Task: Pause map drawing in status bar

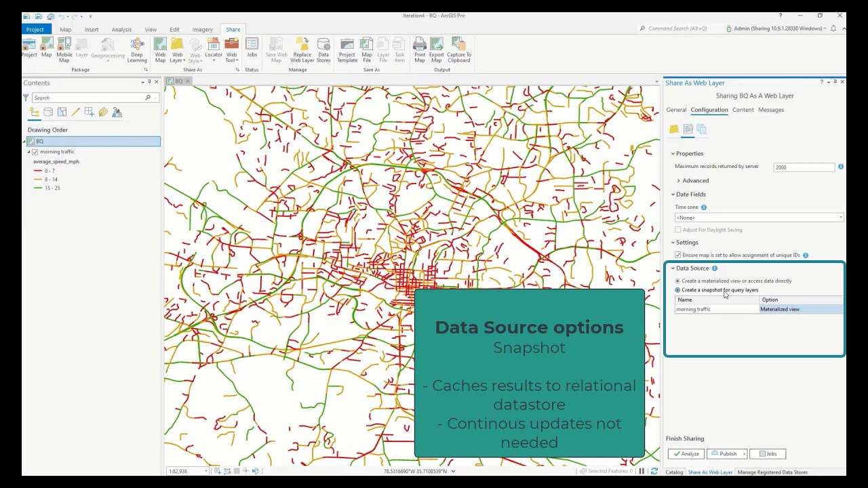Action: pyautogui.click(x=642, y=471)
